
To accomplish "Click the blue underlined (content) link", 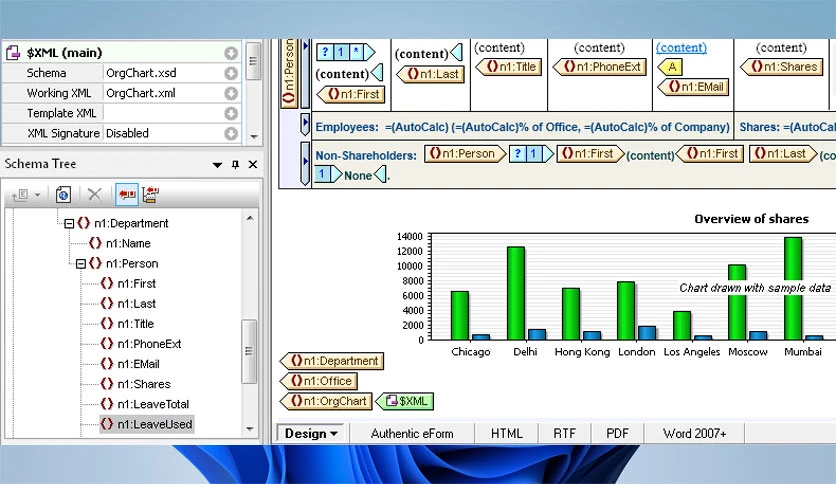I will point(681,48).
